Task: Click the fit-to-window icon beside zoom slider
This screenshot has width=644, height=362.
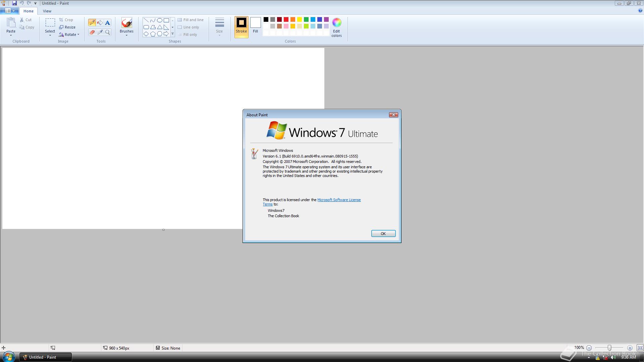Action: (x=640, y=348)
